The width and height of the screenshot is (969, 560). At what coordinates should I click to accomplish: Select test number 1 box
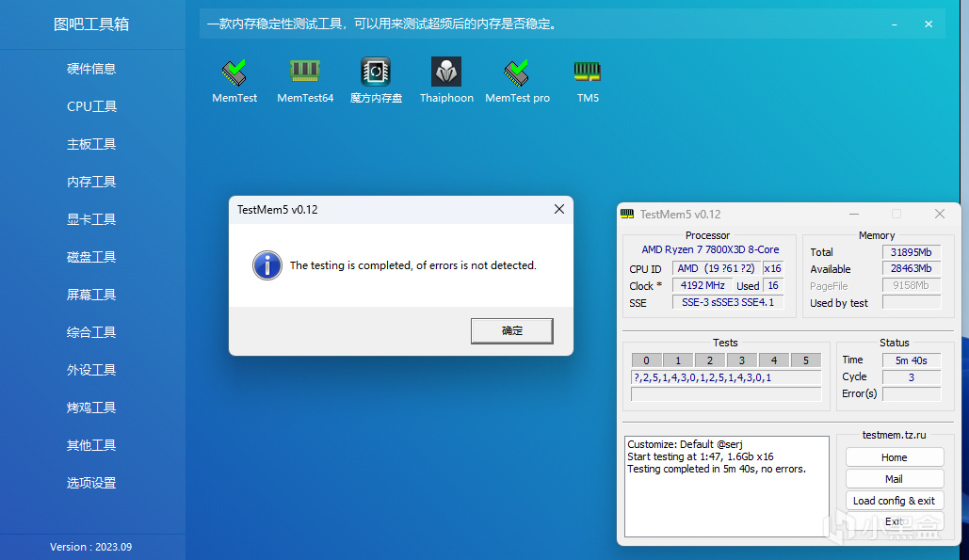(678, 360)
